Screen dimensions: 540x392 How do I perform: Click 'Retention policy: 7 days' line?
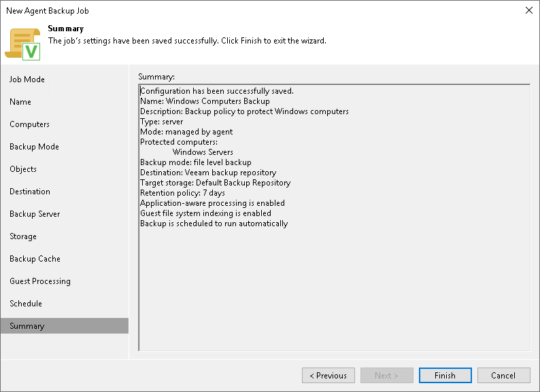(182, 193)
